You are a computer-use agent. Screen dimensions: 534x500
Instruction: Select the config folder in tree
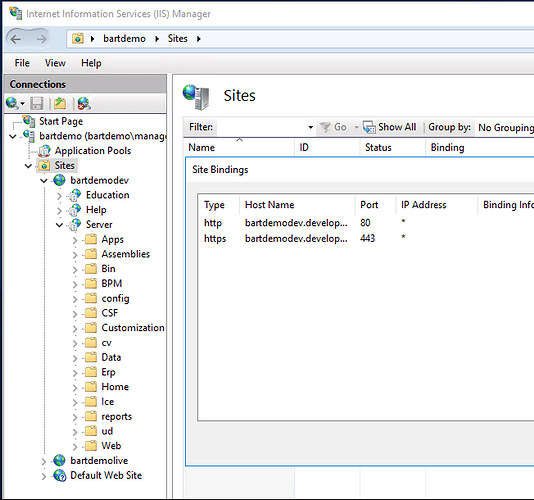115,298
